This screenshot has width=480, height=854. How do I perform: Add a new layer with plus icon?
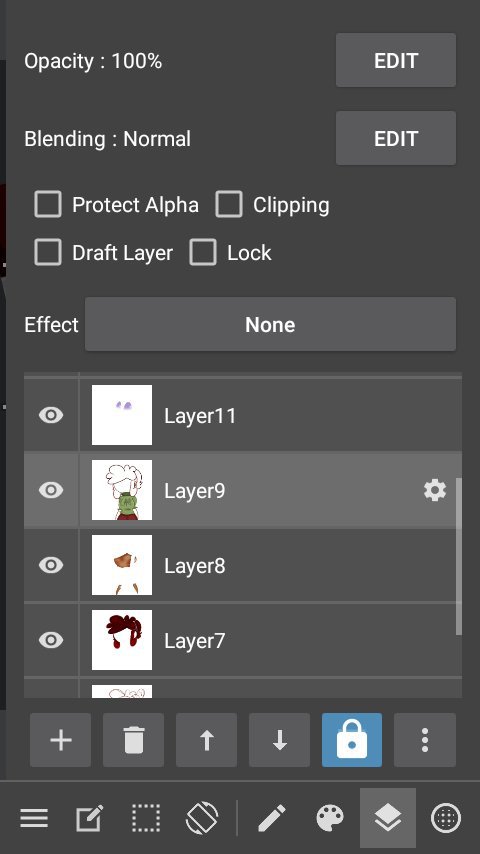coord(60,740)
